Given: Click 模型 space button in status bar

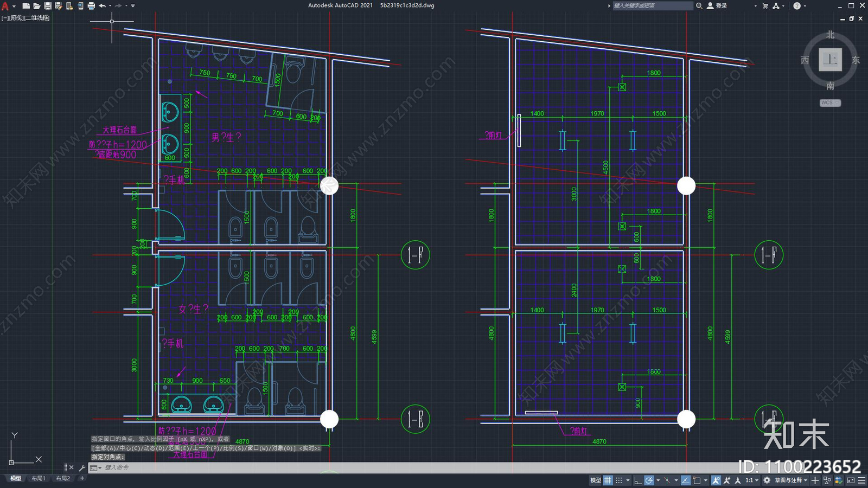Looking at the screenshot, I should 596,480.
